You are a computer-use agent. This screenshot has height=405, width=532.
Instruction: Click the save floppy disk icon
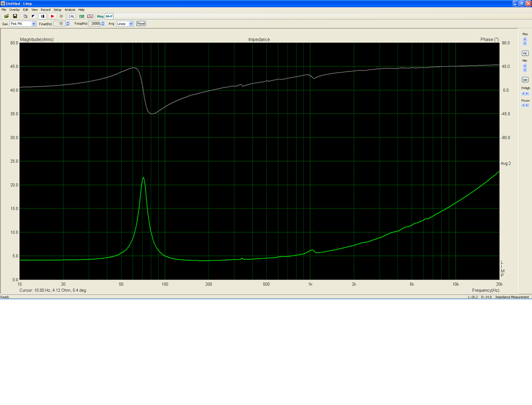[x=15, y=16]
